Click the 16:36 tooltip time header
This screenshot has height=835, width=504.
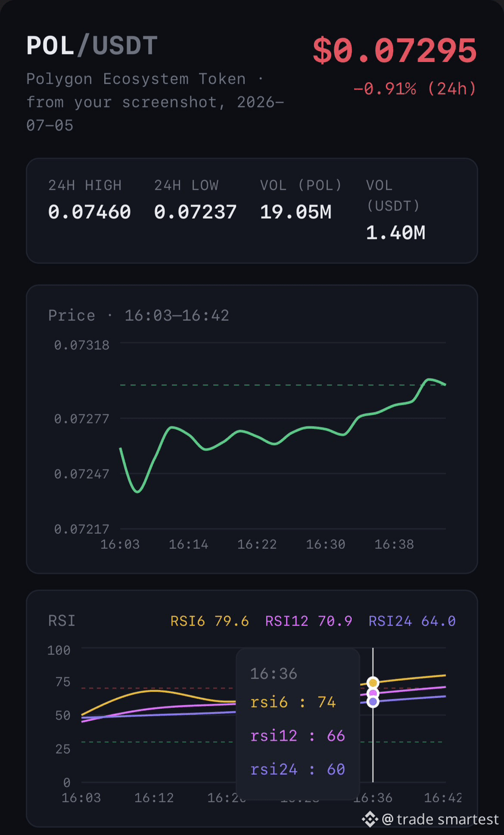tap(274, 674)
